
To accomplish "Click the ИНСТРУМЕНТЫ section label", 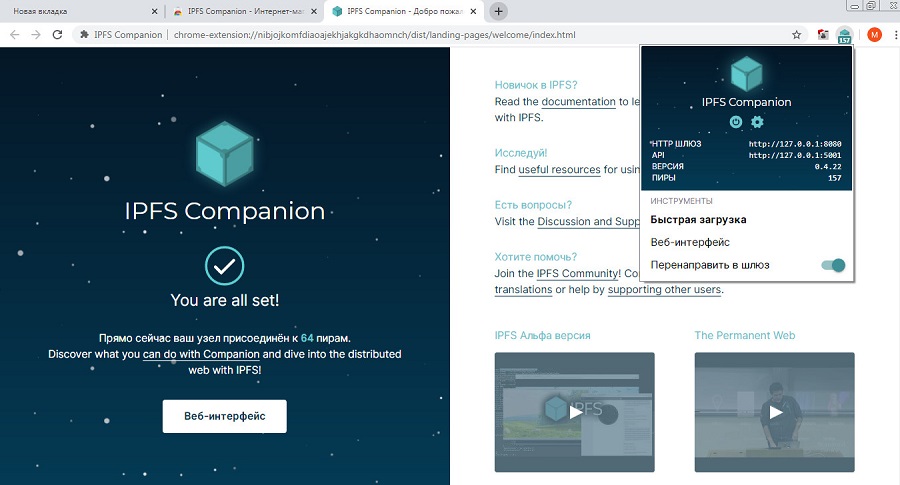I will click(681, 201).
